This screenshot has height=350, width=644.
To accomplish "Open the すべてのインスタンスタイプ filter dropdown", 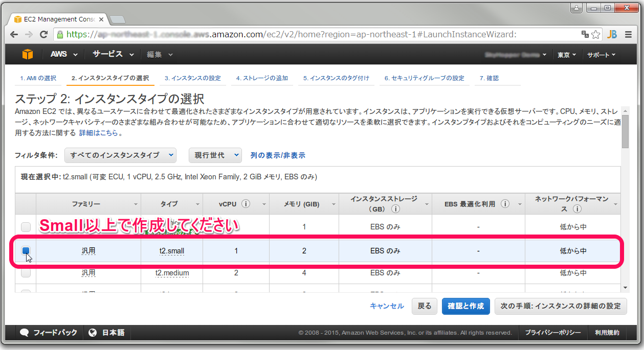I will 120,155.
